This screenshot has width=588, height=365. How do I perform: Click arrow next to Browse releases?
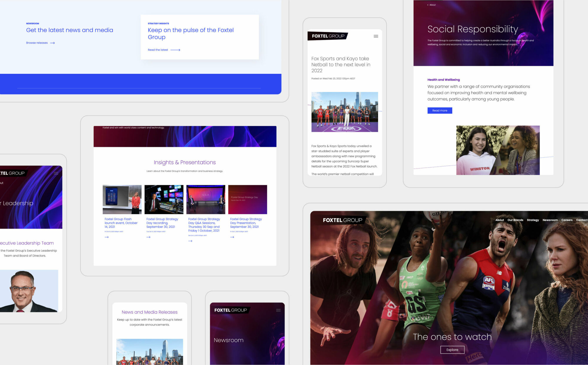pos(52,43)
